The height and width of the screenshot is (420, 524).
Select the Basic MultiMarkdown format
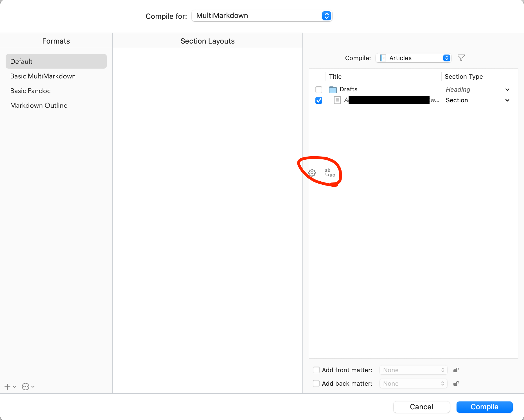[x=56, y=76]
